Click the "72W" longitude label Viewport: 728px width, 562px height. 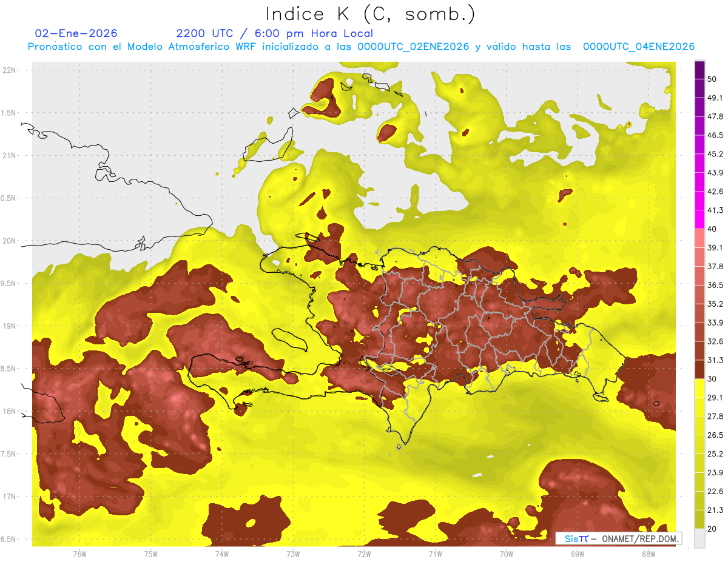pyautogui.click(x=364, y=554)
